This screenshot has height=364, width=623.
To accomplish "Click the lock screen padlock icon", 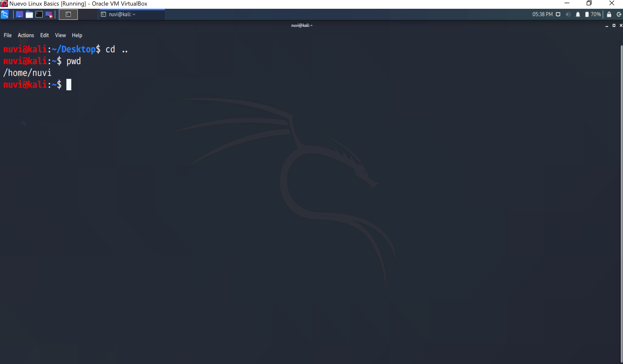I will click(609, 14).
